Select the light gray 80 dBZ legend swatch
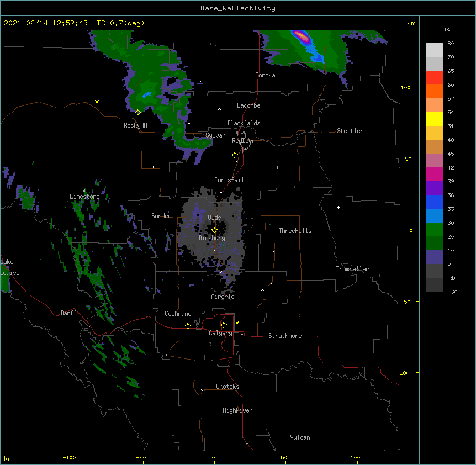 pyautogui.click(x=434, y=50)
